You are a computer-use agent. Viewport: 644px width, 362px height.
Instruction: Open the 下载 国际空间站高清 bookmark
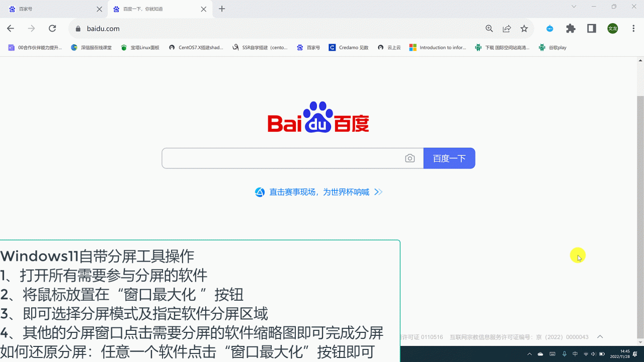(x=503, y=48)
